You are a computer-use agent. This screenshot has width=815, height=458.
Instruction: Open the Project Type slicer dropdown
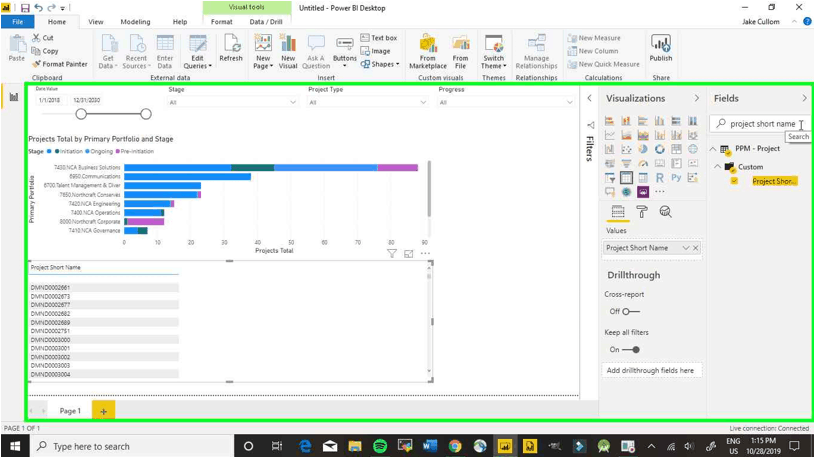[423, 102]
